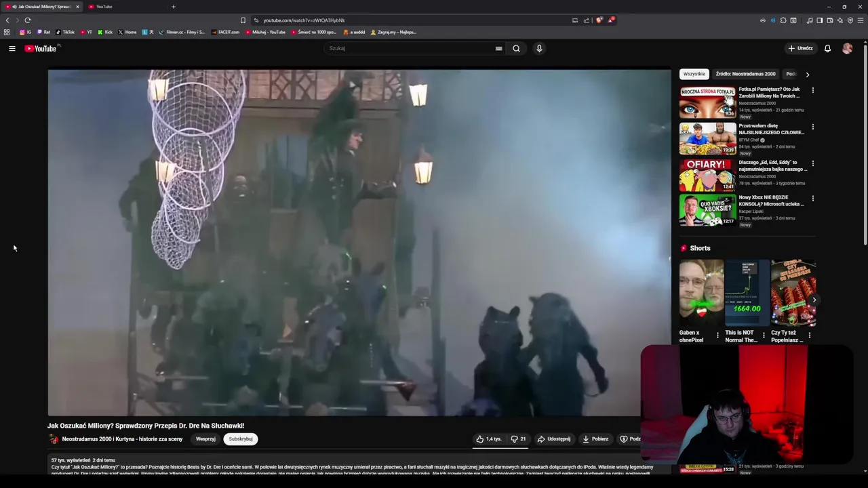Open options for Czy Ty też short
The height and width of the screenshot is (488, 868).
pos(809,335)
